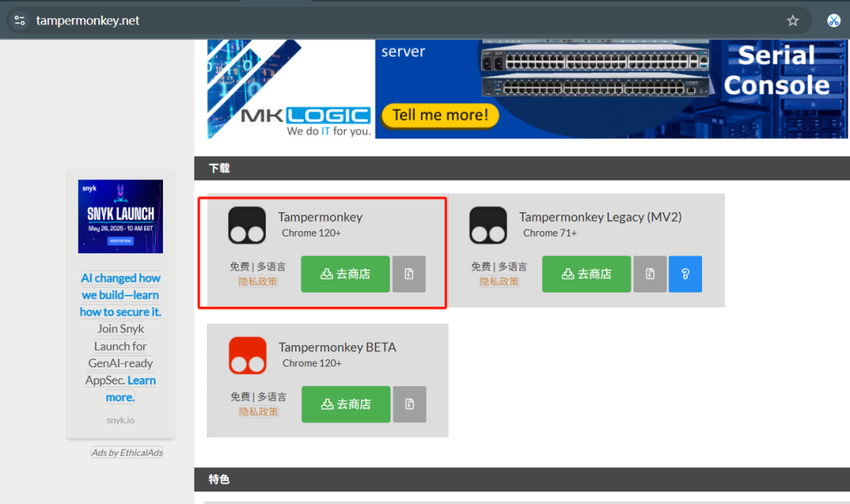Click the MK LOGIC banner logo
850x504 pixels.
[x=305, y=116]
